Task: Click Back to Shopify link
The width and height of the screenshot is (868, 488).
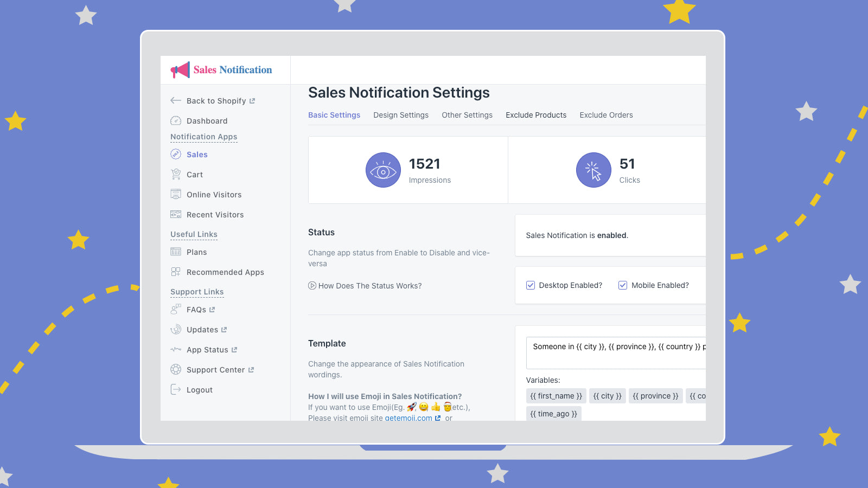Action: click(216, 101)
